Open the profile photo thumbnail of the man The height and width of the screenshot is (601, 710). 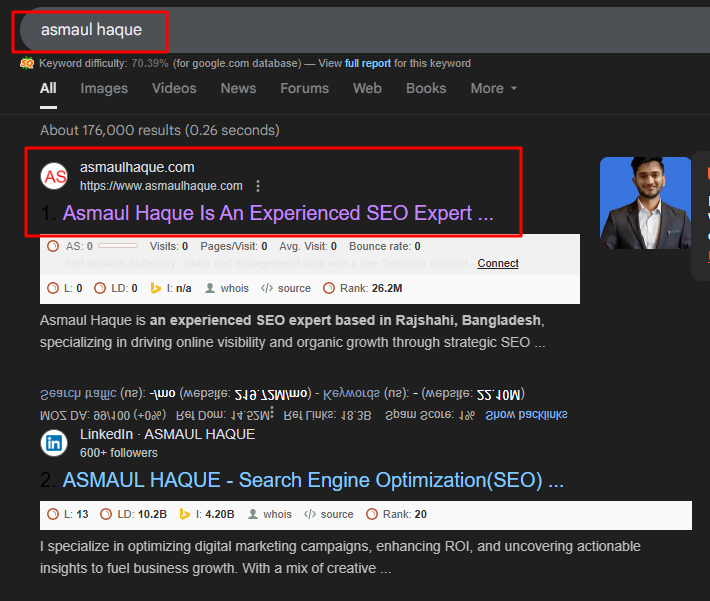coord(645,203)
